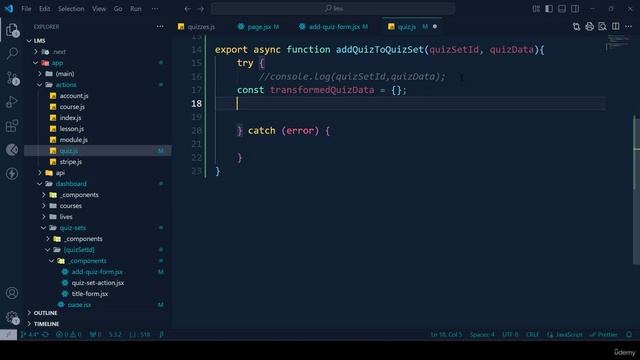Click the UTF-8 encoding entry
Image resolution: width=640 pixels, height=360 pixels.
pos(510,334)
